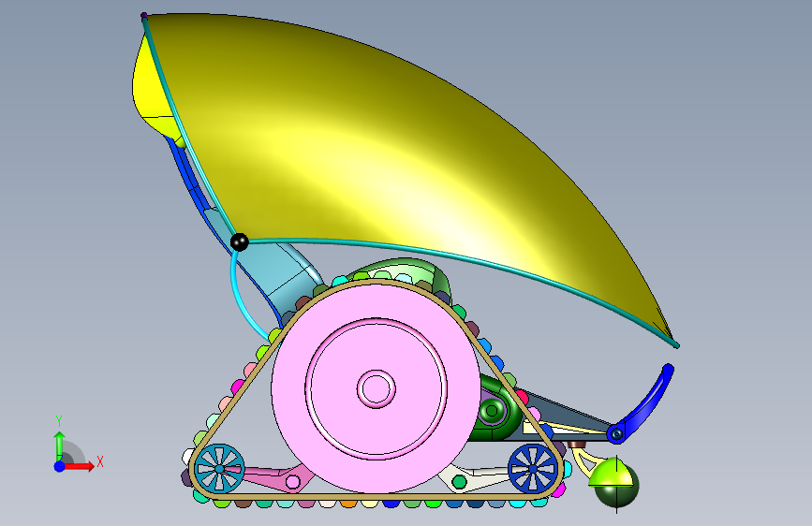Viewport: 812px width, 526px height.
Task: Select the dark slate triangular bracket
Action: click(565, 415)
